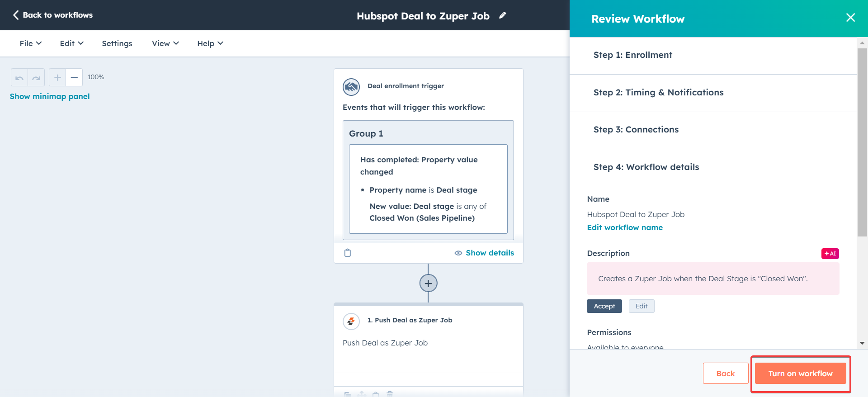Open the Edit dropdown menu
This screenshot has width=868, height=397.
pyautogui.click(x=71, y=43)
